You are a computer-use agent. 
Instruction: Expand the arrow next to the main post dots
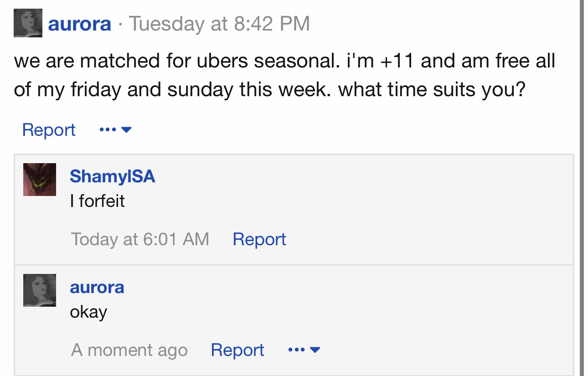point(127,130)
